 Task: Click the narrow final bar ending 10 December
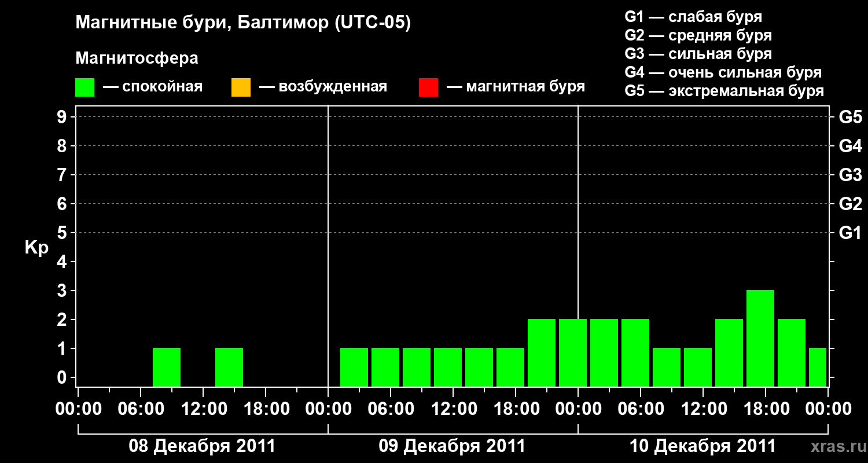coord(818,367)
